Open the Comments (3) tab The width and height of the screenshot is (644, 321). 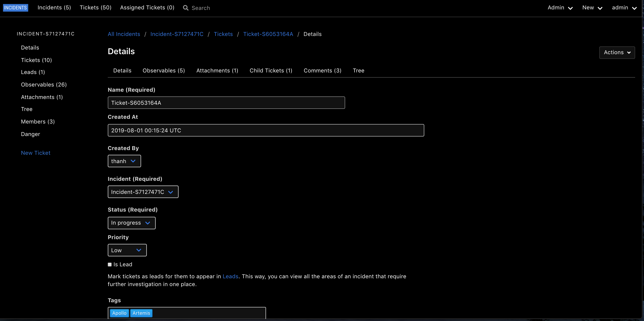click(x=323, y=71)
